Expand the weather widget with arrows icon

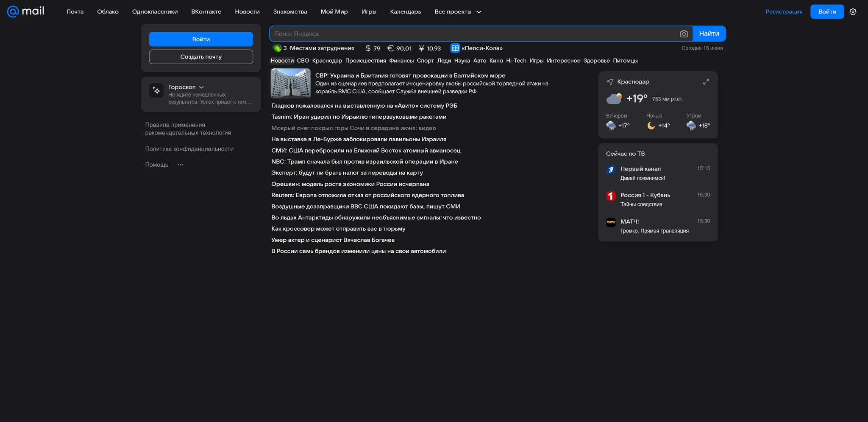point(706,82)
